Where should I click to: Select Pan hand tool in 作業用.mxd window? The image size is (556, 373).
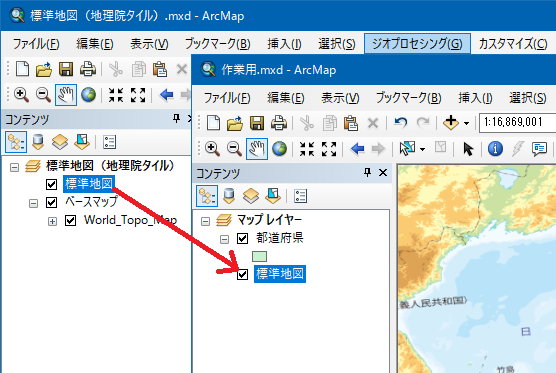257,149
